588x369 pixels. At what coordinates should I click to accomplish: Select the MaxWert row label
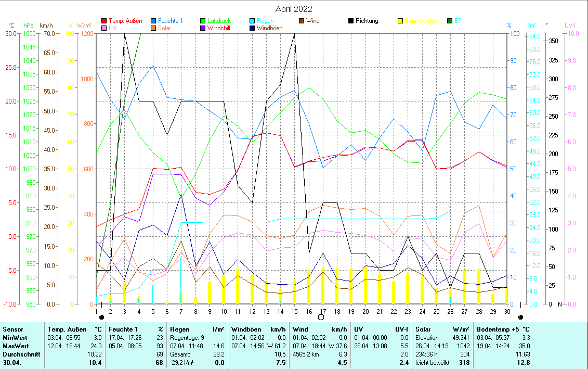[x=16, y=346]
